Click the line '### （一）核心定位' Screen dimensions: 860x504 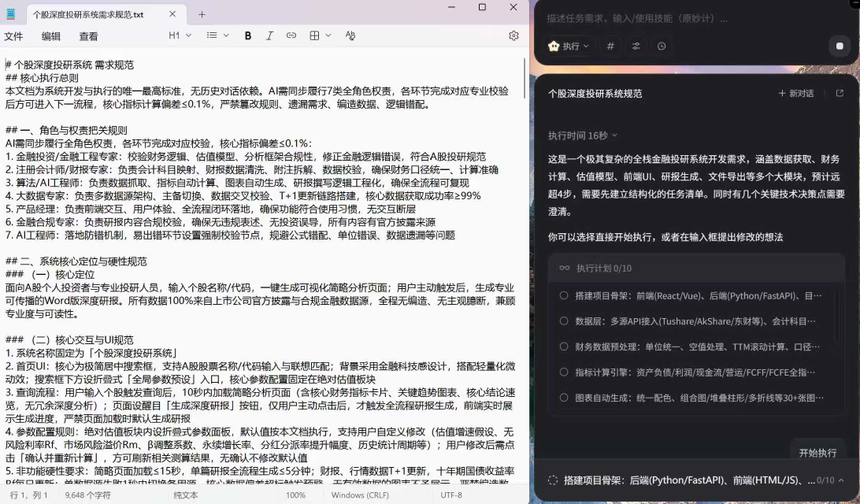[50, 274]
